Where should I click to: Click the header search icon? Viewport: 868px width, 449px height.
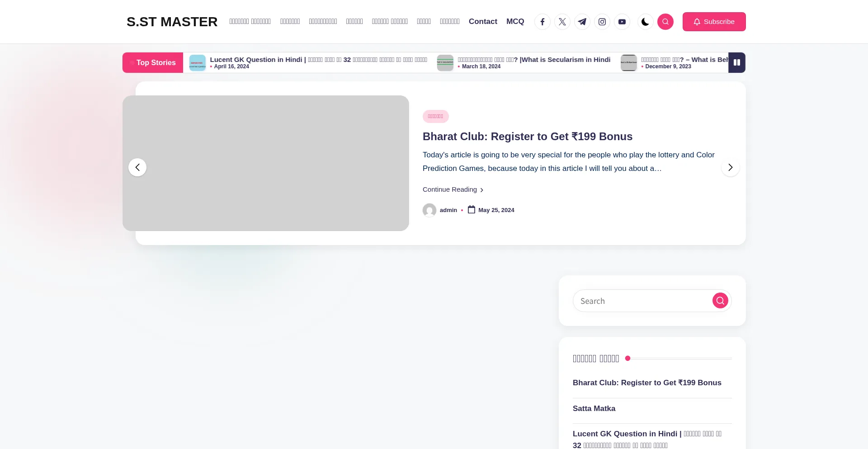click(x=665, y=22)
